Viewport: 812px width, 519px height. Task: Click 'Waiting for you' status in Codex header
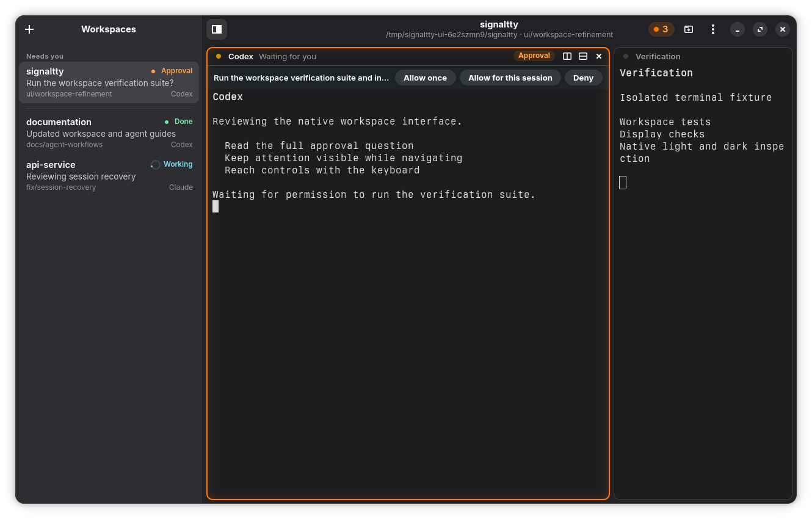point(288,56)
